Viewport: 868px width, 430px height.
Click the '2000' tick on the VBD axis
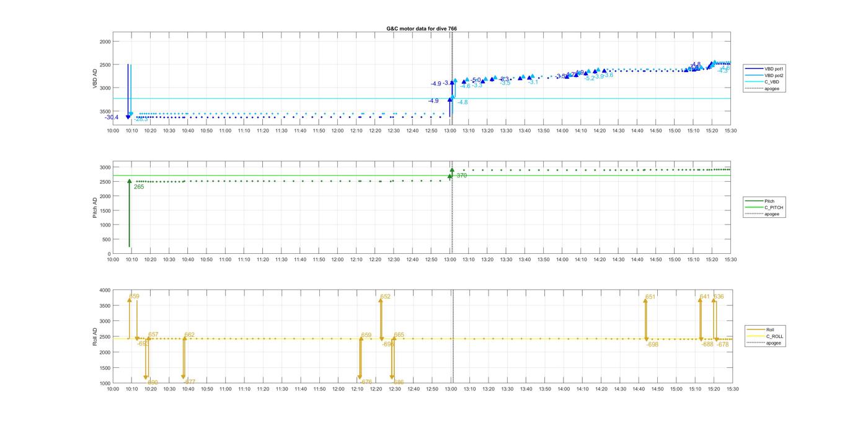click(x=105, y=42)
